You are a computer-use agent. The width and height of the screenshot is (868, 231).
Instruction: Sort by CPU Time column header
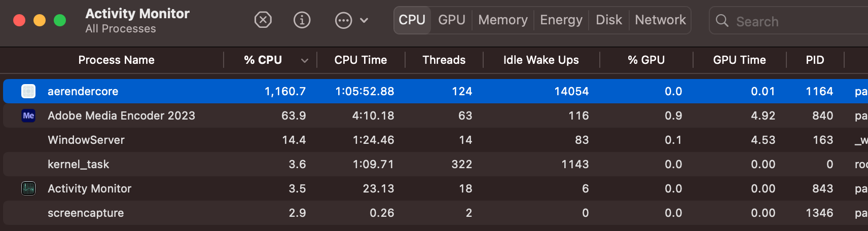(x=360, y=60)
